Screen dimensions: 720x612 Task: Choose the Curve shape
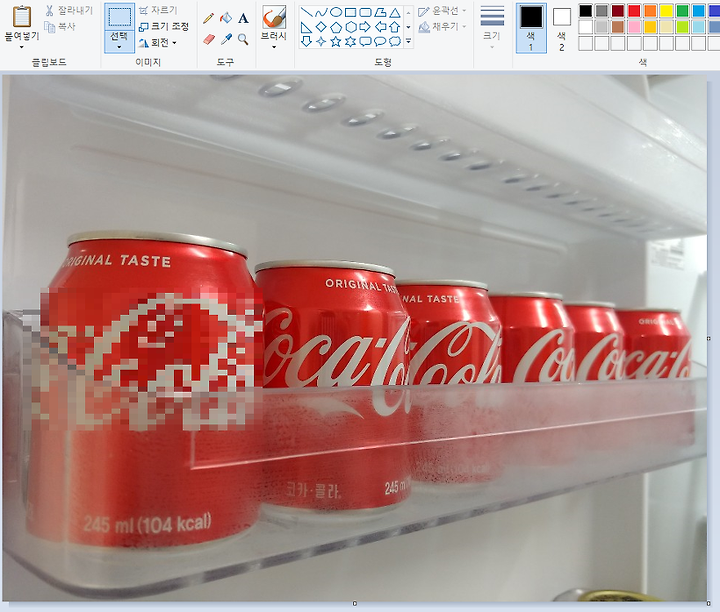pyautogui.click(x=321, y=12)
